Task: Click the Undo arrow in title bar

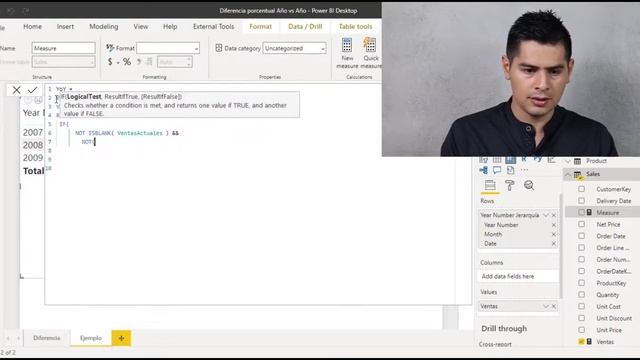Action: coord(11,11)
